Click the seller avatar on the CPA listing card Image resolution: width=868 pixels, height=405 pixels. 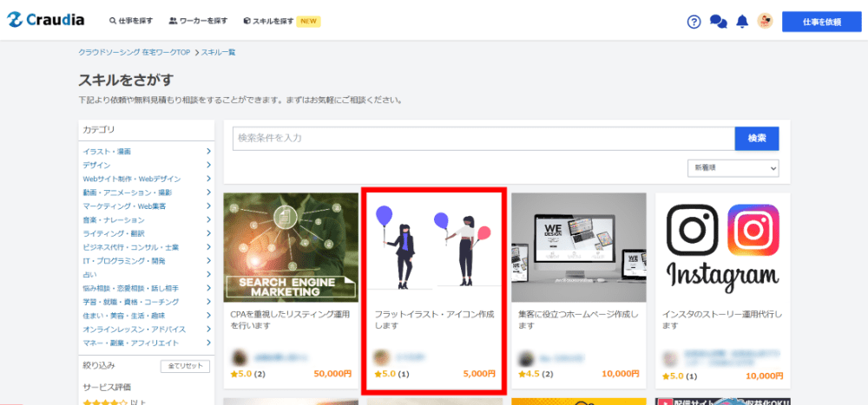pos(240,356)
